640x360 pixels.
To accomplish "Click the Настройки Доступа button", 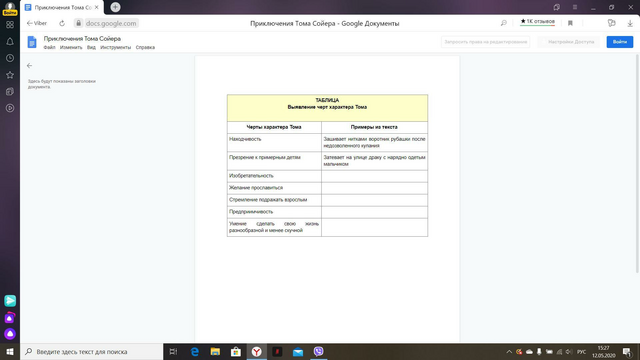I will tap(568, 42).
